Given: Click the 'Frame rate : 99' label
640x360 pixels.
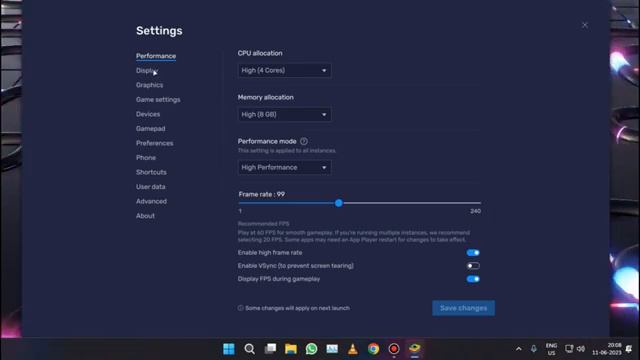Looking at the screenshot, I should pyautogui.click(x=262, y=194).
